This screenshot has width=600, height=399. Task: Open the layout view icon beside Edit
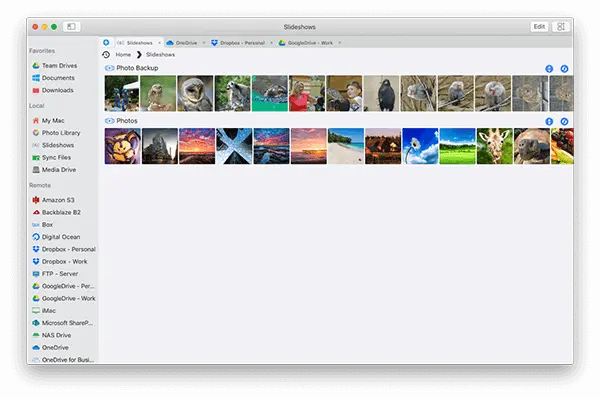tap(561, 26)
